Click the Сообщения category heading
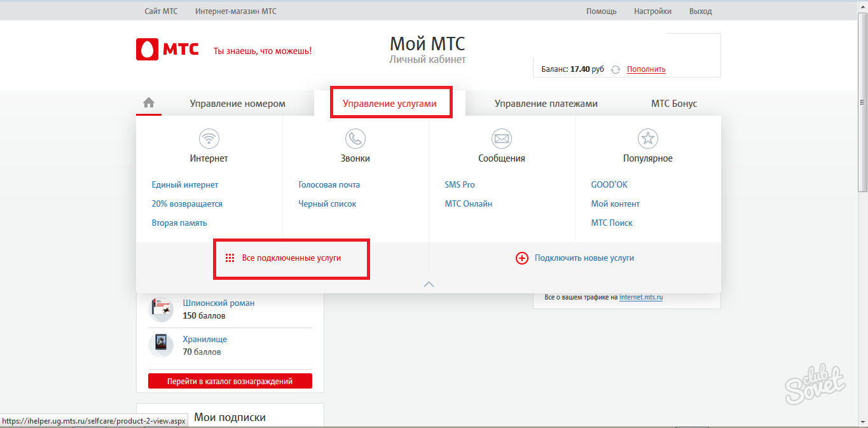The height and width of the screenshot is (428, 868). point(502,158)
